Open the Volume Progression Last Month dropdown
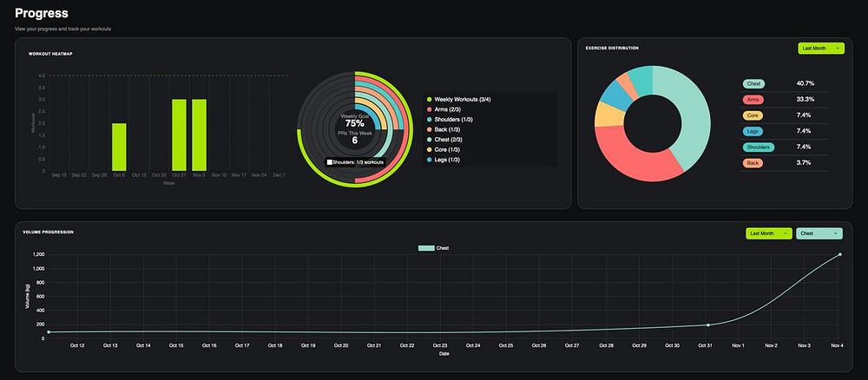The image size is (868, 380). point(769,233)
